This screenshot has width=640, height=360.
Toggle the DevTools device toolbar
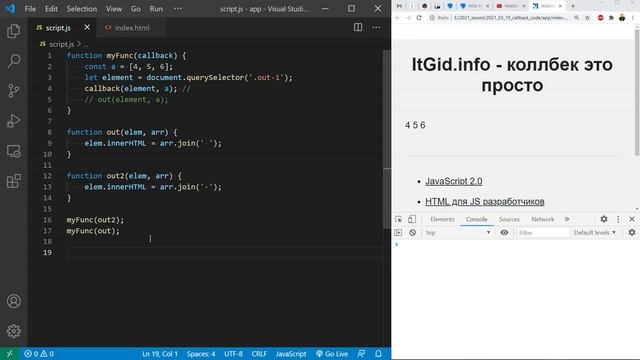pos(412,219)
